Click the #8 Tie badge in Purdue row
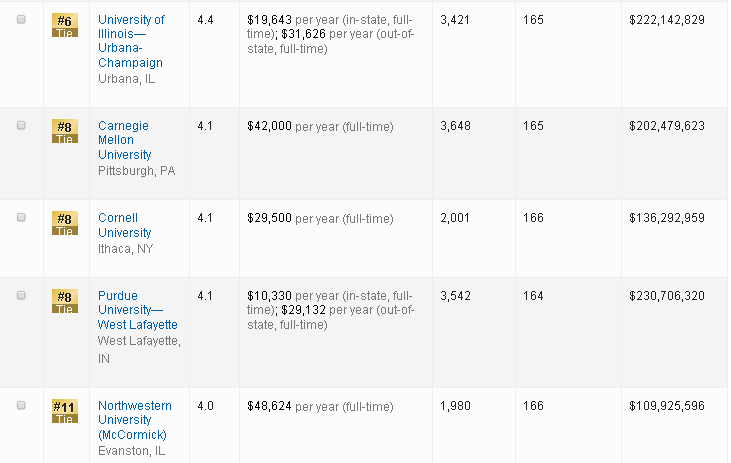The height and width of the screenshot is (463, 731). pyautogui.click(x=64, y=301)
